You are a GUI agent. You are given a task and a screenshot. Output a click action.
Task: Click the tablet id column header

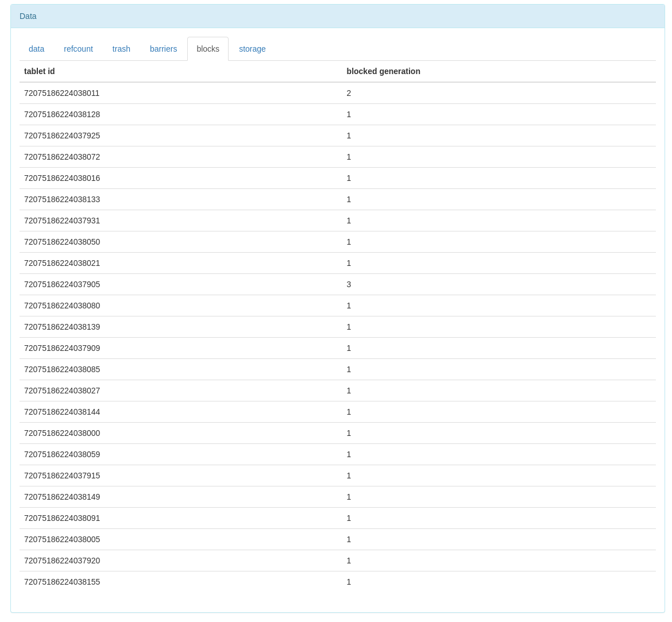(40, 71)
